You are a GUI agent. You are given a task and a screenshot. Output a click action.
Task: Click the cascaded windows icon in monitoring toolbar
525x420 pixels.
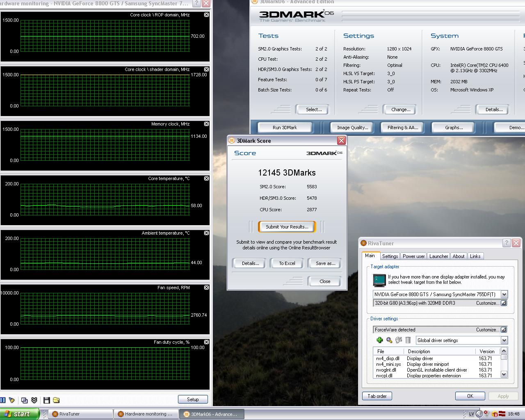(x=24, y=400)
